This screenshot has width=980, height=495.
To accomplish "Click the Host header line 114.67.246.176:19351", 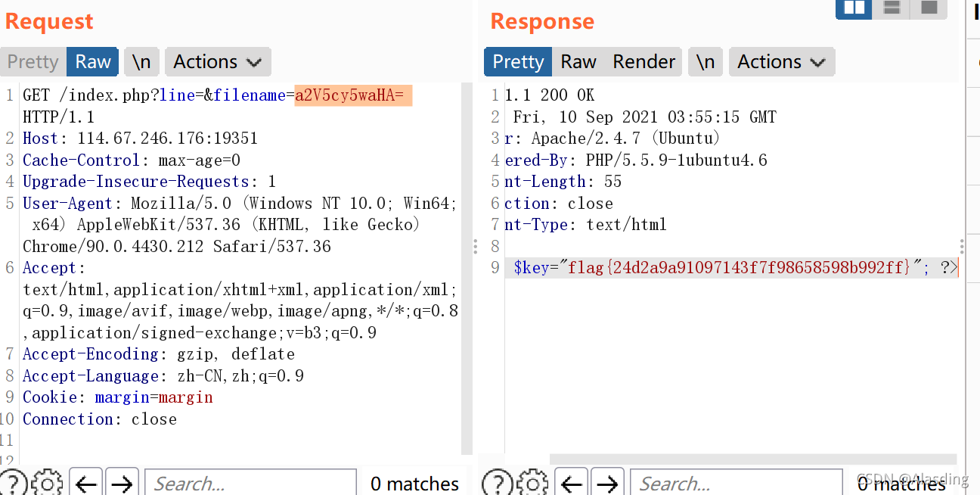I will coord(140,139).
